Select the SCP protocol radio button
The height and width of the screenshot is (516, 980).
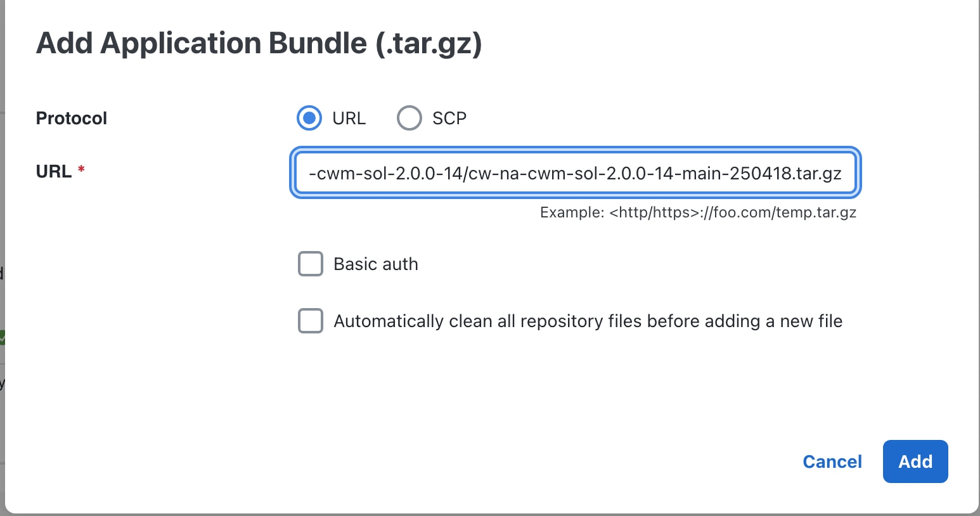409,118
